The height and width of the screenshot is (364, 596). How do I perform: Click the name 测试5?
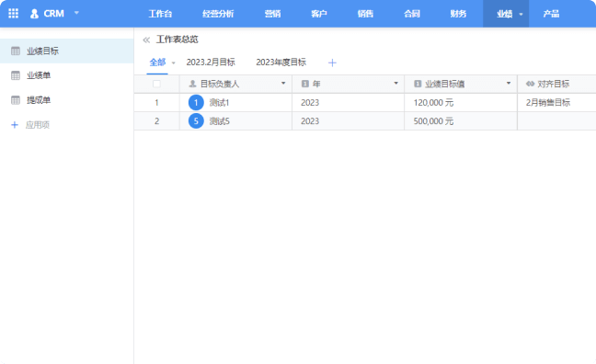(219, 121)
